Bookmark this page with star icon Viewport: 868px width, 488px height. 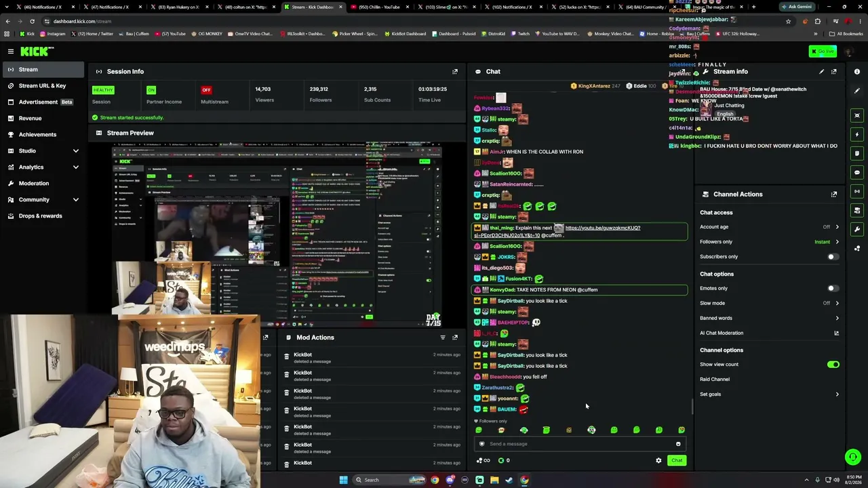tap(788, 21)
